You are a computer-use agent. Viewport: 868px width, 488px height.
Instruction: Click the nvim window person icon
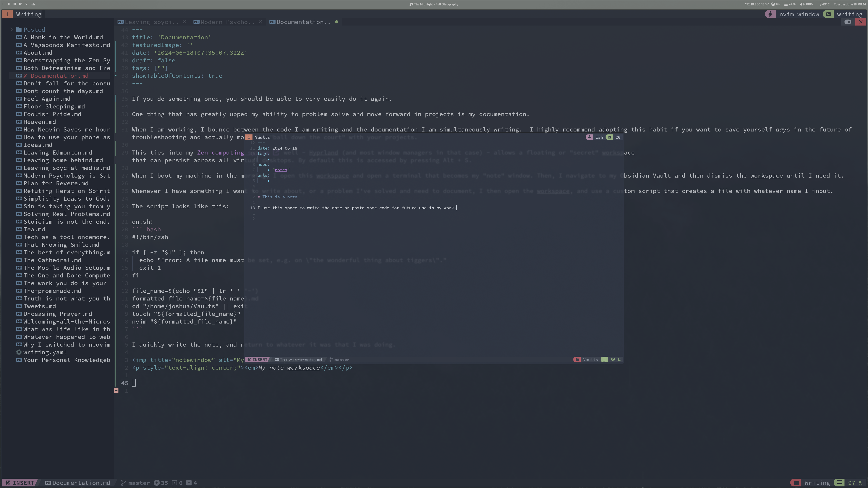tap(770, 14)
